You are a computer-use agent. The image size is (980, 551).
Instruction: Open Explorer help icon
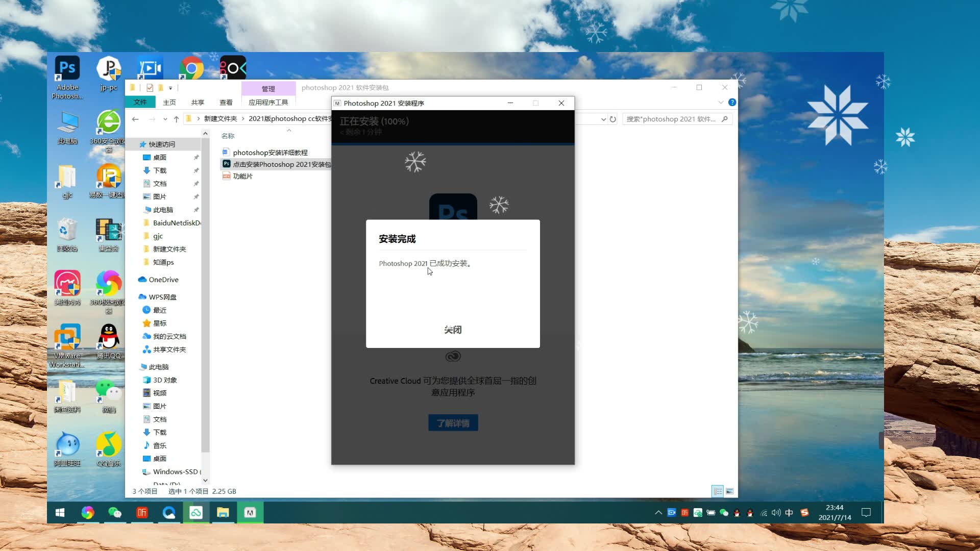[x=732, y=102]
